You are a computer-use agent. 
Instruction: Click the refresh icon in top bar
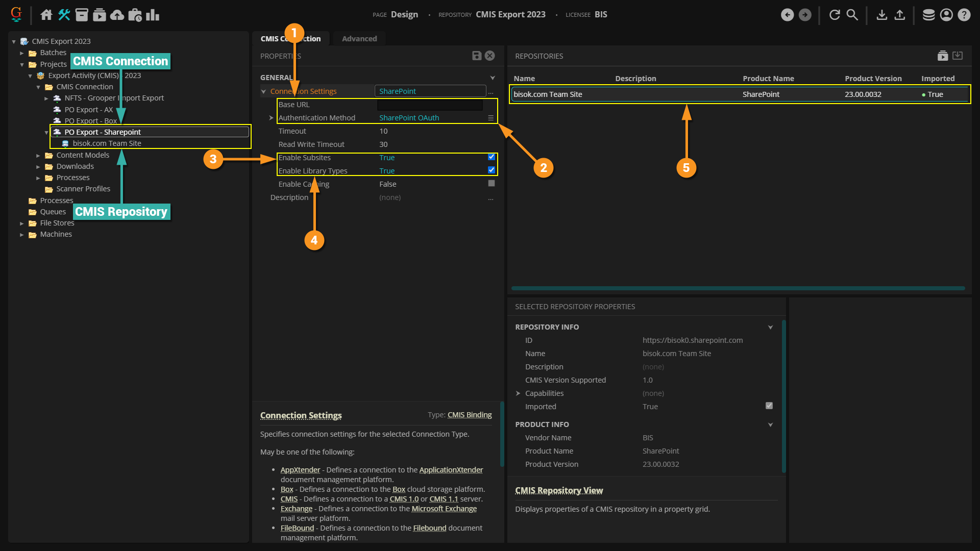click(x=835, y=15)
